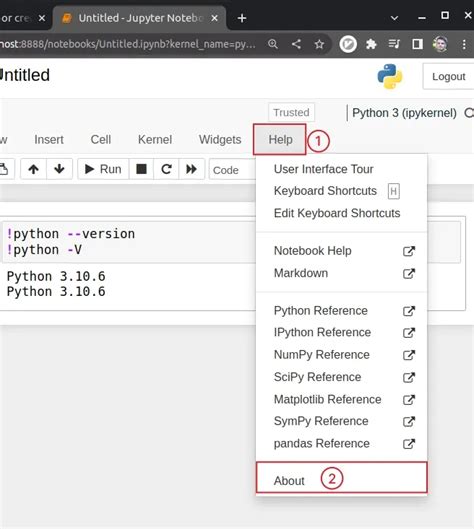The height and width of the screenshot is (529, 474).
Task: Open the cell type Code dropdown
Action: (x=232, y=170)
